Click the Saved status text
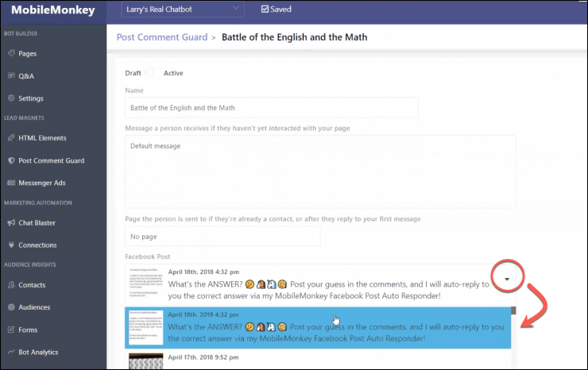 click(280, 9)
